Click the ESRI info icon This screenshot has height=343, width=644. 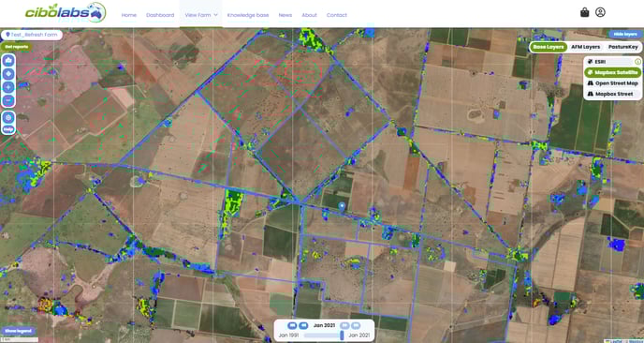click(x=637, y=62)
